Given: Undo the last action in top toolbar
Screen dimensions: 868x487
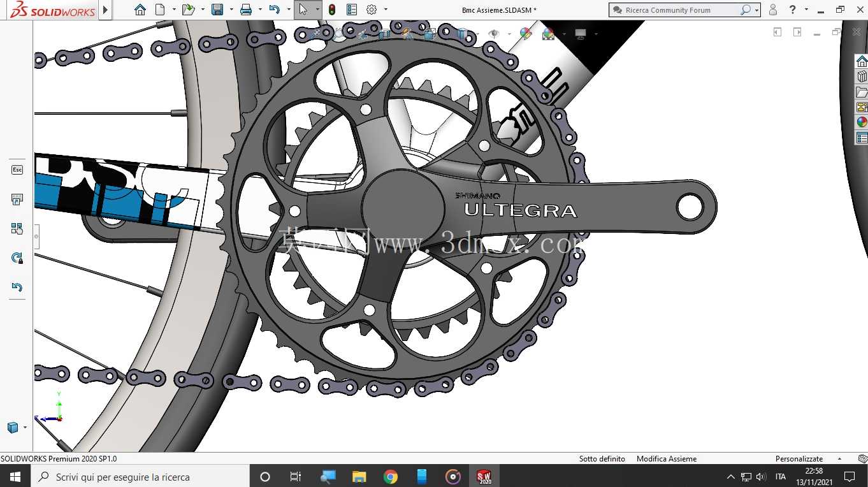Looking at the screenshot, I should (275, 10).
